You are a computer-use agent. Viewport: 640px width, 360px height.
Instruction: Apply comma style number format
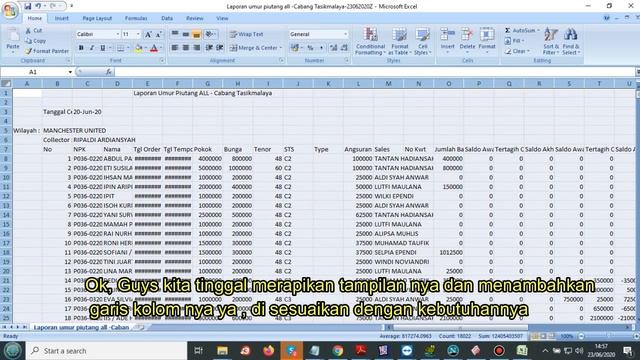(x=321, y=48)
